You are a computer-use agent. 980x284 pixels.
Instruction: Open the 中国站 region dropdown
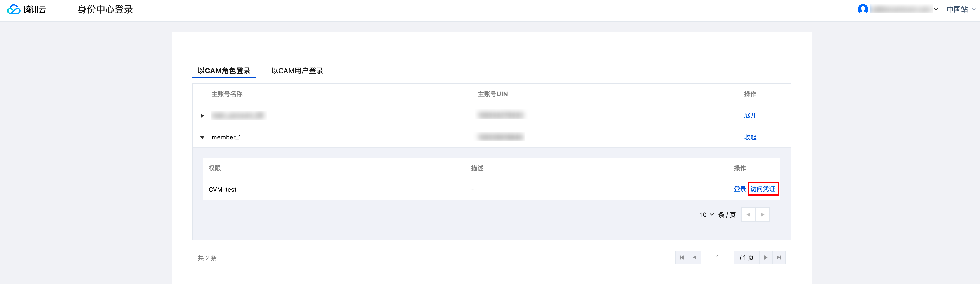tap(961, 10)
